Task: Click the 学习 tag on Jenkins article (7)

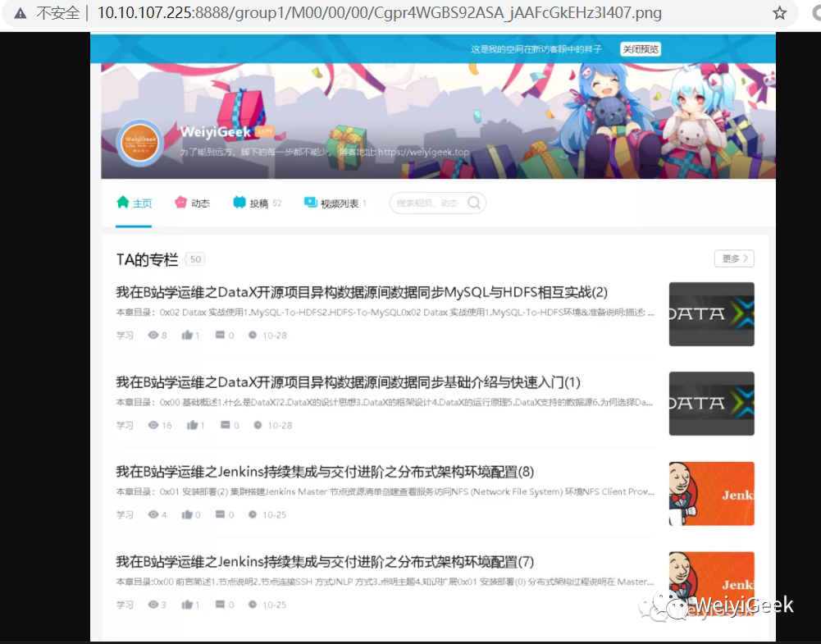Action: tap(125, 605)
